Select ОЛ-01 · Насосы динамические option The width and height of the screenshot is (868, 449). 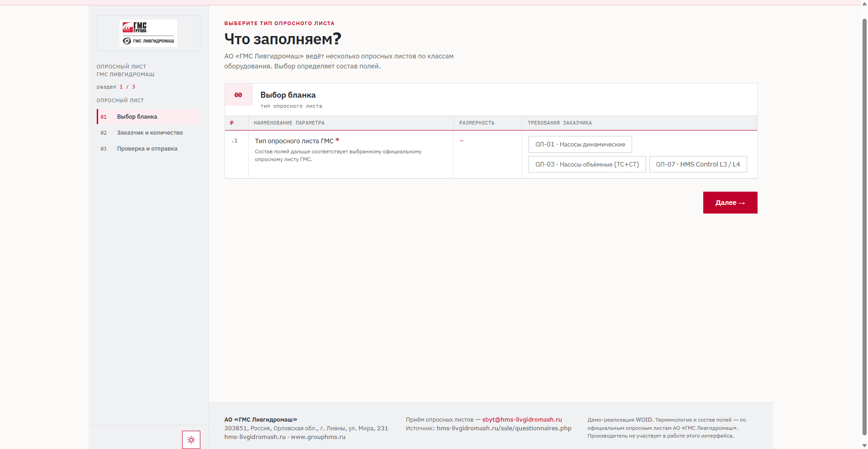coord(580,145)
